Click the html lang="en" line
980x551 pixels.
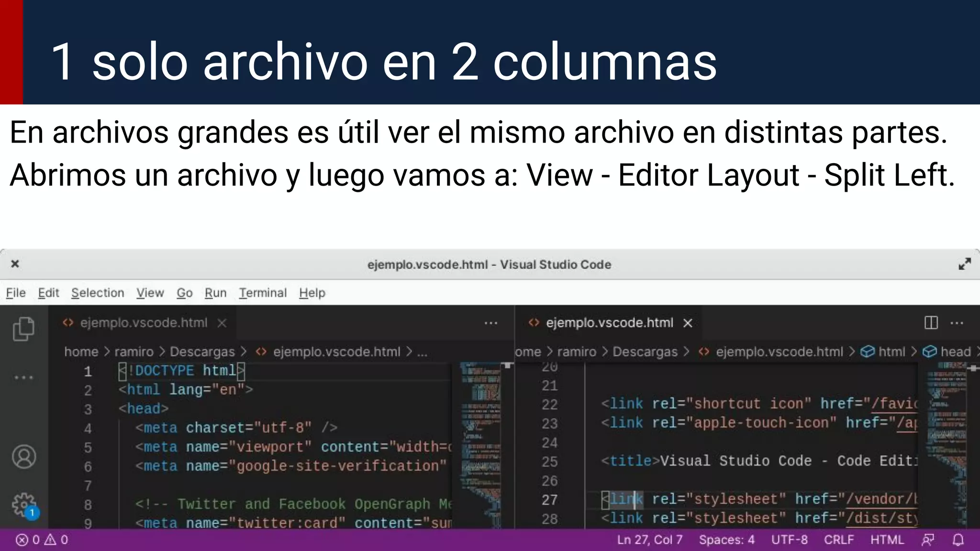point(186,390)
